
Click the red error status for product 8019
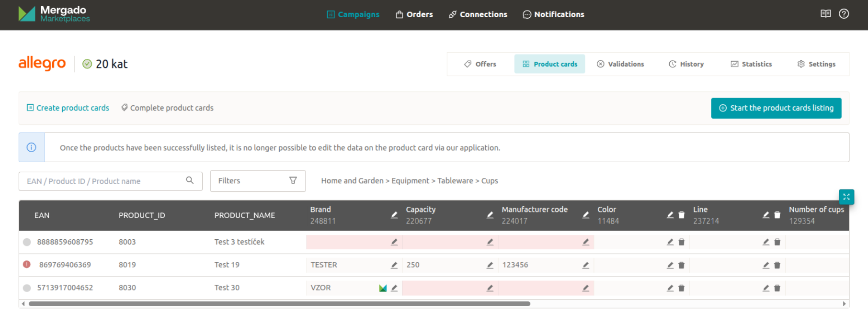(x=27, y=265)
